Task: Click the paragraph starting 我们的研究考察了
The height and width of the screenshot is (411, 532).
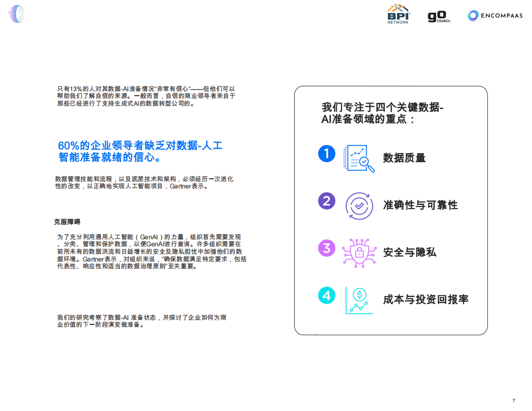Action: click(x=142, y=321)
